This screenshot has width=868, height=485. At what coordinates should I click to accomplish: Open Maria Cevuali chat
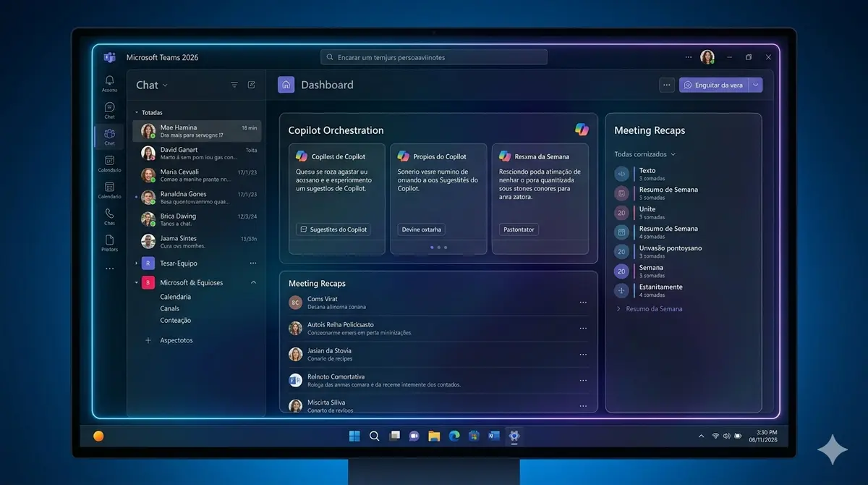point(197,175)
